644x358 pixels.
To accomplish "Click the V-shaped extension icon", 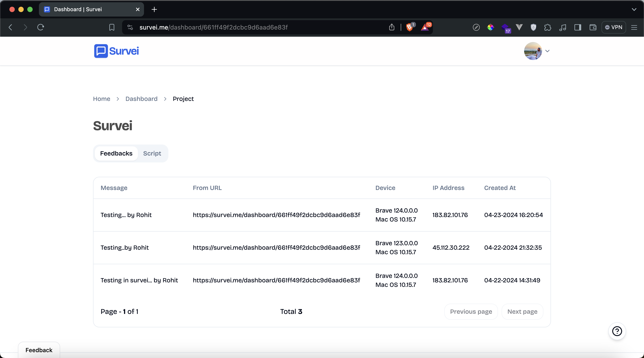I will click(x=519, y=27).
